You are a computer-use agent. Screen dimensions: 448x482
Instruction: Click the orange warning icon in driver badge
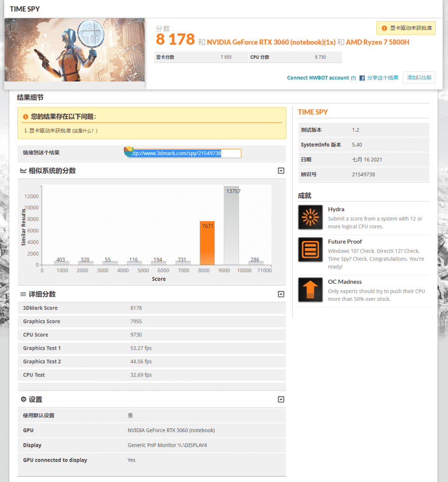tap(384, 28)
